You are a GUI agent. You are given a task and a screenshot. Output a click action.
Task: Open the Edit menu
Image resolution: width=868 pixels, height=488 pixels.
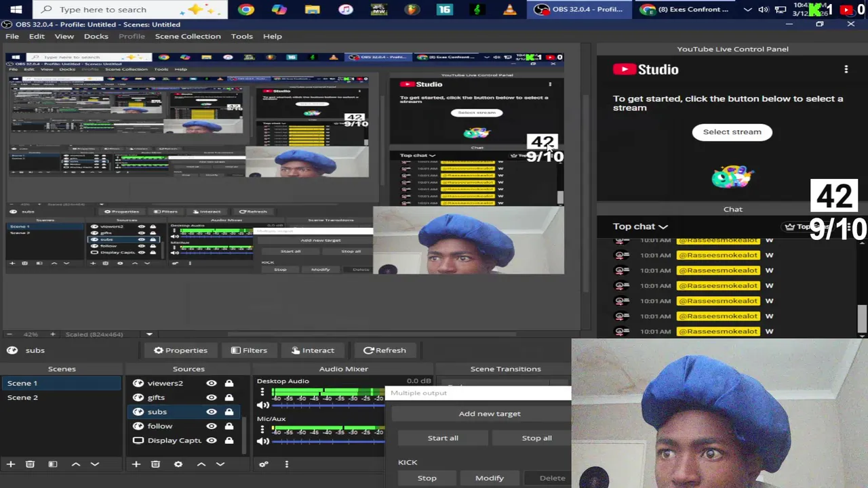click(x=37, y=36)
